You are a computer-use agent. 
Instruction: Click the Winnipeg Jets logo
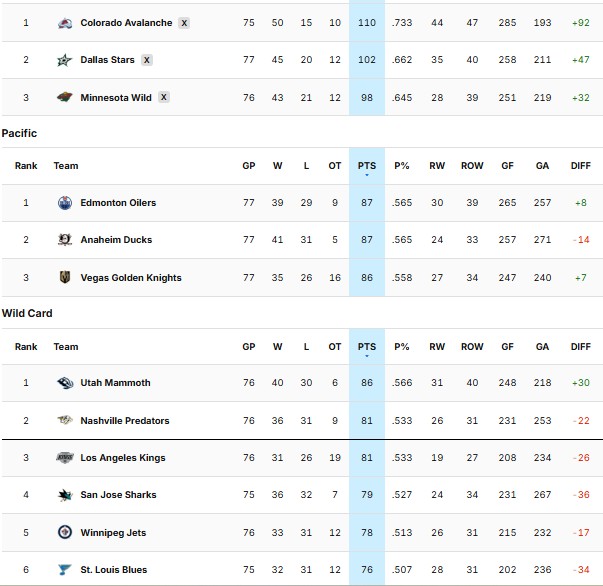point(65,532)
